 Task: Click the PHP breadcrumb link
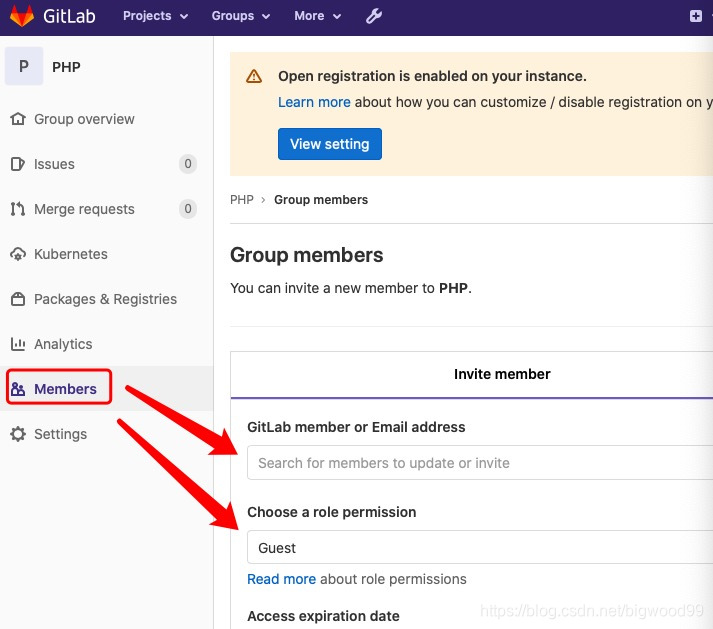coord(241,200)
